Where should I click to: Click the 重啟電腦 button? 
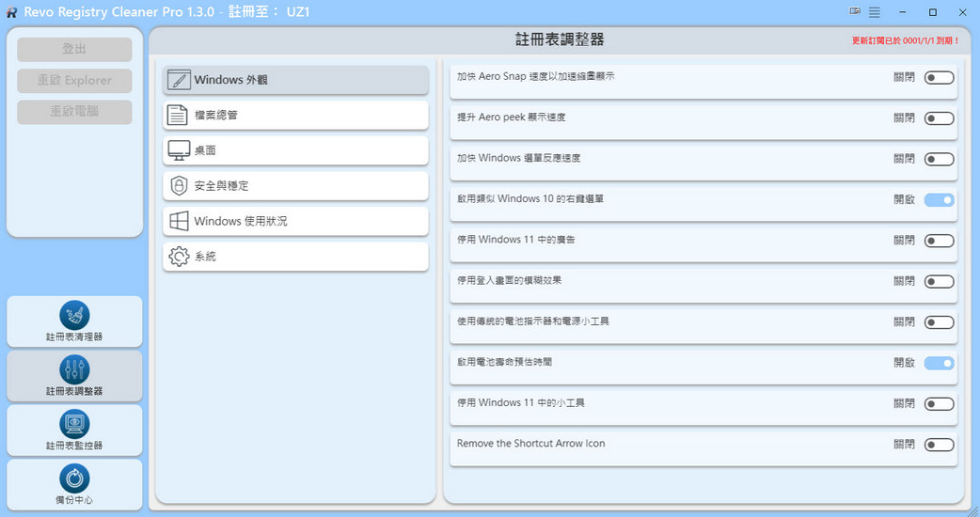pos(74,111)
